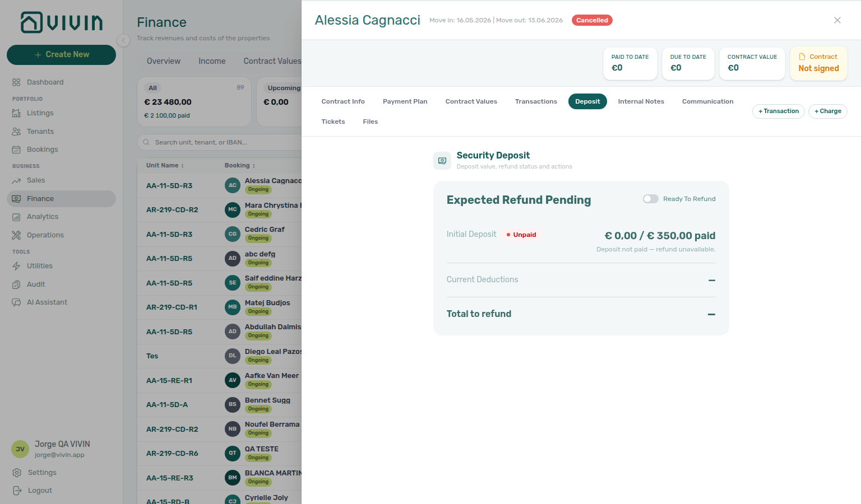Click the Security Deposit banknote icon
The image size is (861, 504).
click(442, 161)
